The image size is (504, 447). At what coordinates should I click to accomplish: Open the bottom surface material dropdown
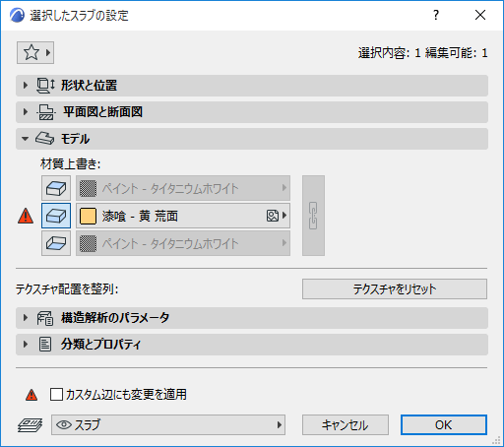183,243
